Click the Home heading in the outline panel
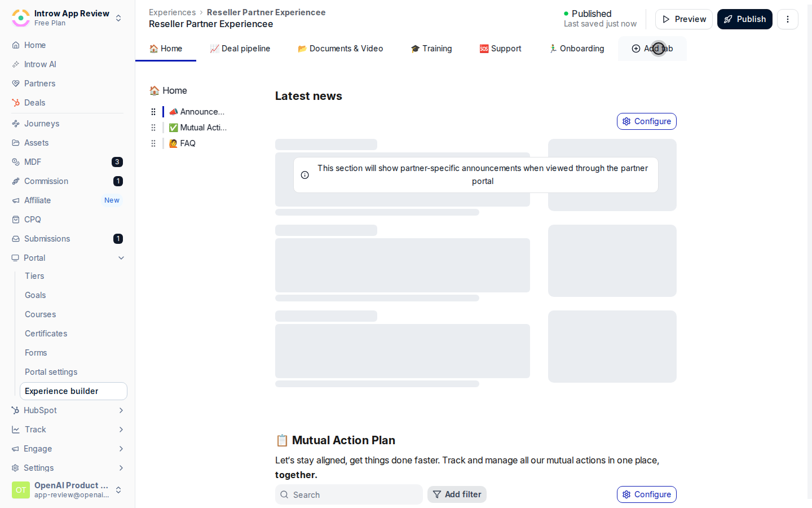Screen dimensions: 812x508 click(x=168, y=90)
